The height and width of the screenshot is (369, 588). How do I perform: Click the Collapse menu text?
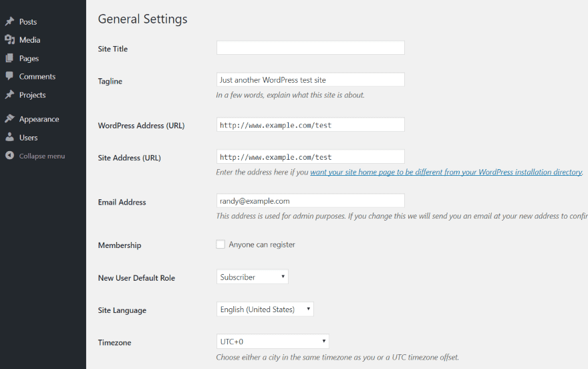42,156
